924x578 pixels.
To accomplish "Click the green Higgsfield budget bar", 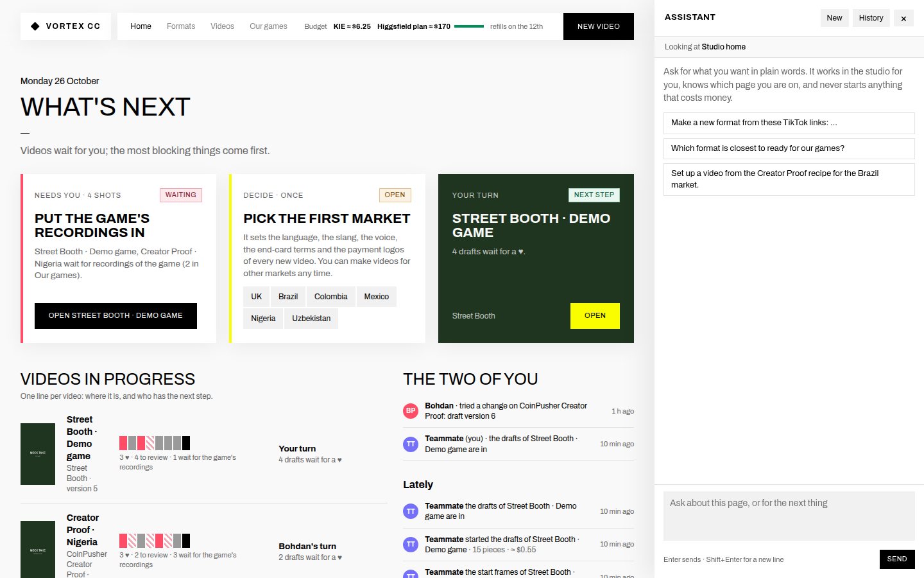I will point(469,26).
